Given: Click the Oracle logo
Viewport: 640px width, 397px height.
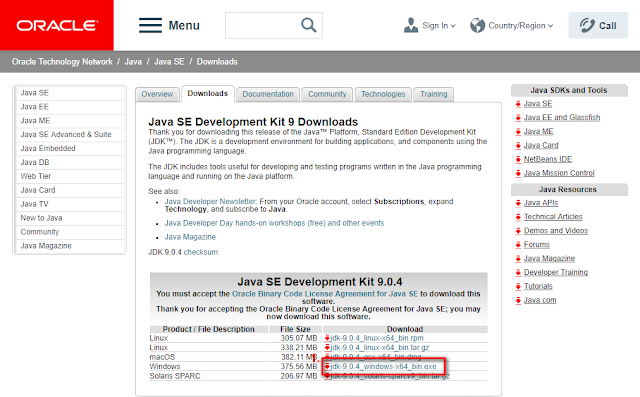Looking at the screenshot, I should point(57,25).
